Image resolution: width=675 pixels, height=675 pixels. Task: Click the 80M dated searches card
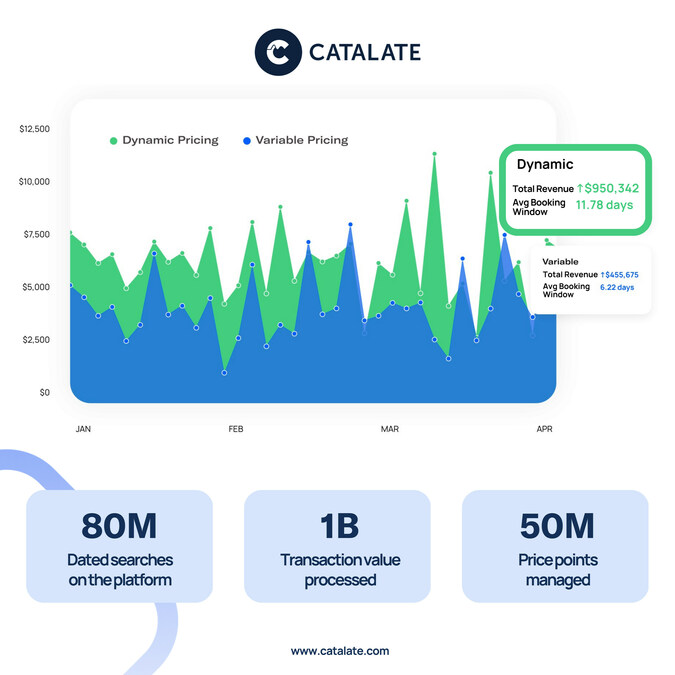pyautogui.click(x=120, y=546)
